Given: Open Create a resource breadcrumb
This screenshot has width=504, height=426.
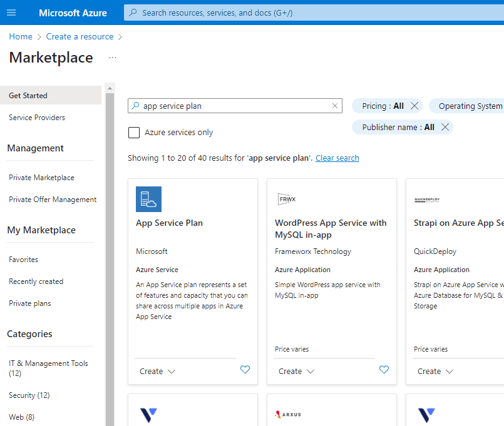Looking at the screenshot, I should coord(80,37).
